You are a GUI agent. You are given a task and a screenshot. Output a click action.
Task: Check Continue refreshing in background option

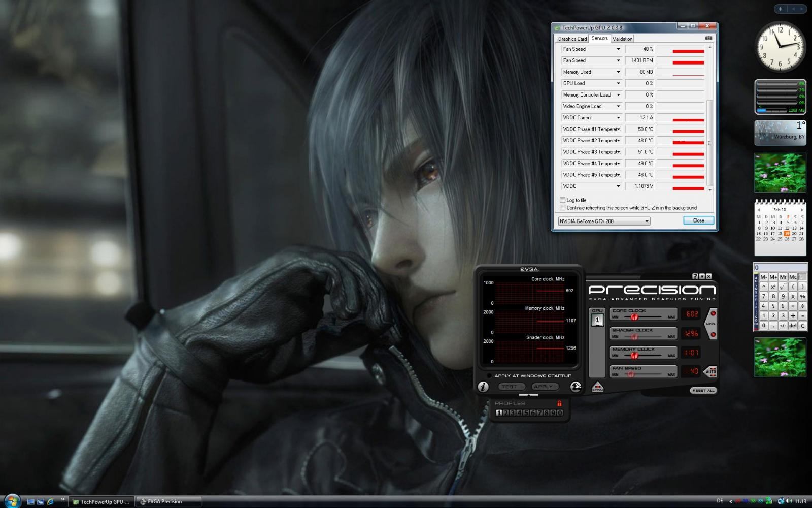point(562,208)
